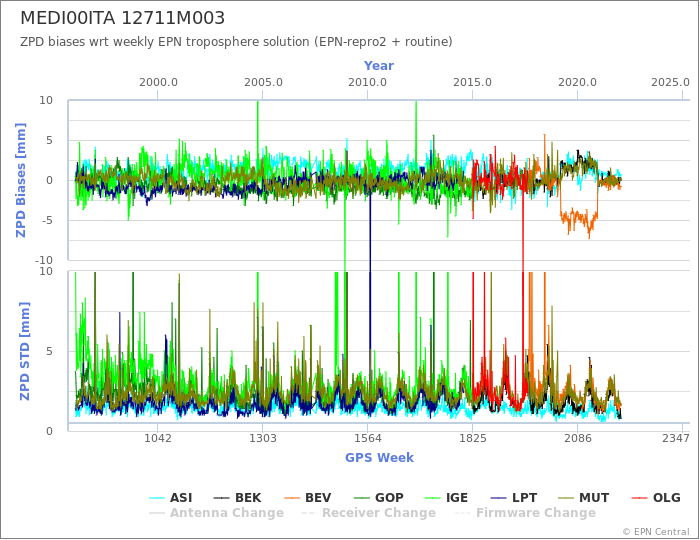Click GPS week tick 2347
The height and width of the screenshot is (540, 700).
(676, 438)
